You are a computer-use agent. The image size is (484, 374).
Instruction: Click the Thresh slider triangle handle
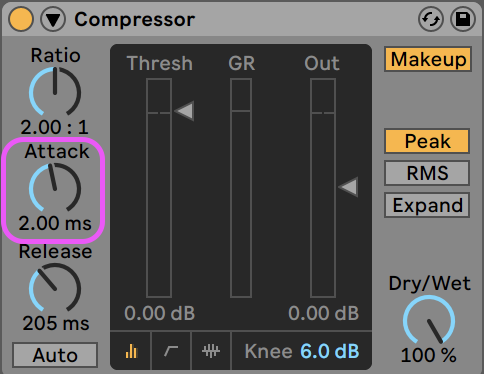(184, 111)
